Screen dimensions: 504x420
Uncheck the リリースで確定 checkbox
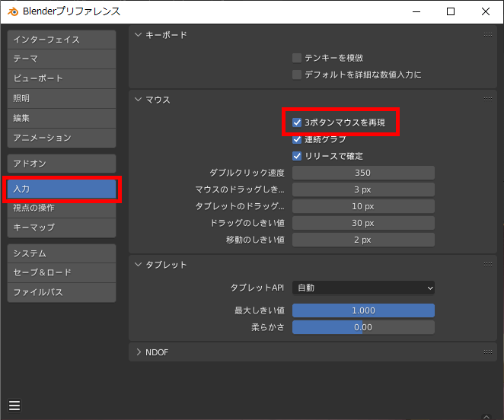[298, 156]
